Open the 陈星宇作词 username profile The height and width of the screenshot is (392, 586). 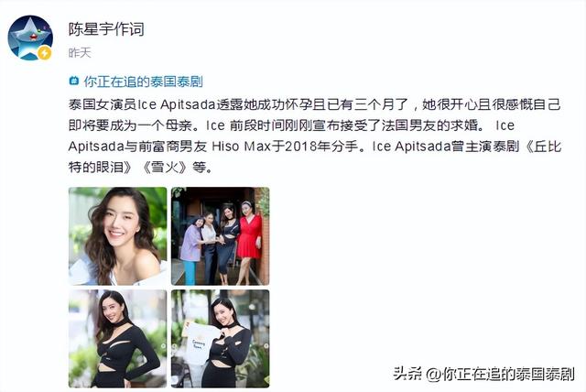coord(106,29)
